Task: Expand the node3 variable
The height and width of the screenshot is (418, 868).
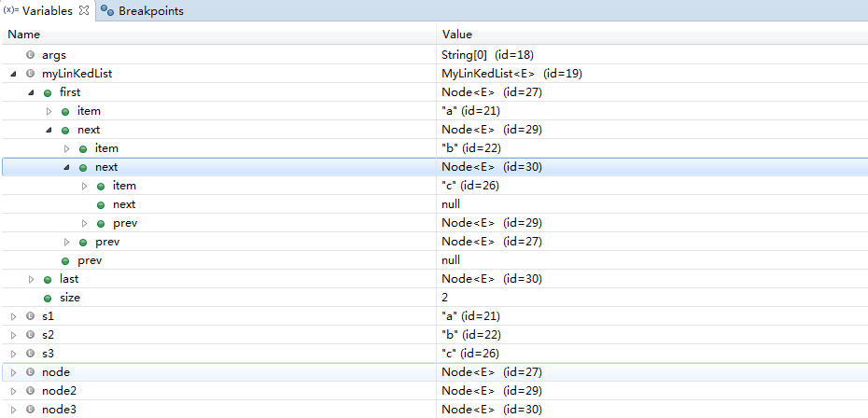Action: [14, 410]
